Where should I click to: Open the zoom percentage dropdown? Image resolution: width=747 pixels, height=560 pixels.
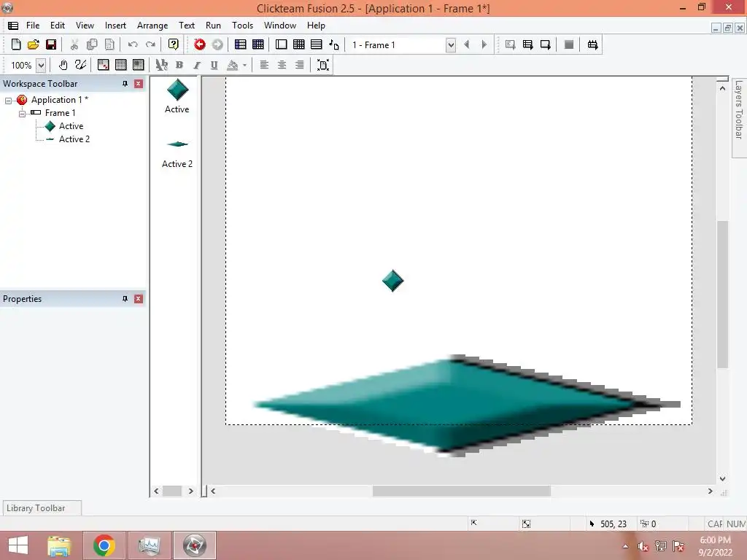pos(41,65)
